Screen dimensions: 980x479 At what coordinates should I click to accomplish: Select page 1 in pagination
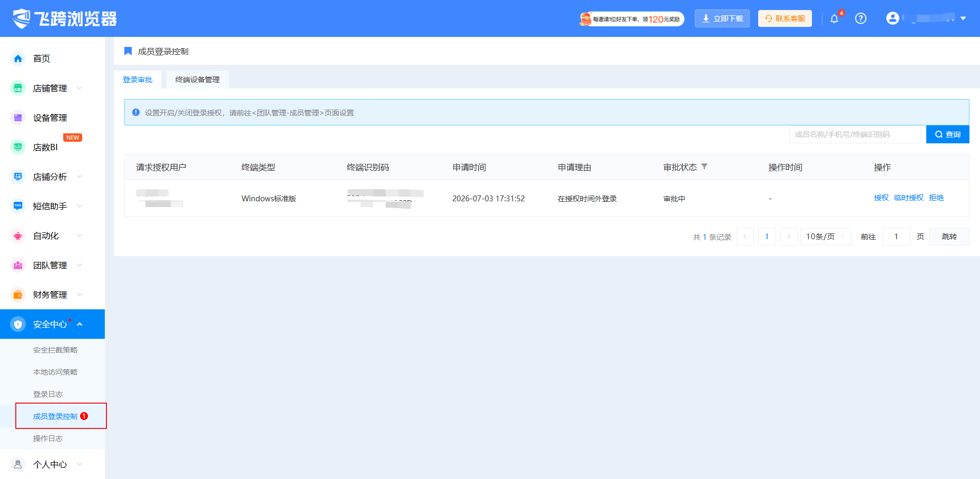click(x=767, y=237)
